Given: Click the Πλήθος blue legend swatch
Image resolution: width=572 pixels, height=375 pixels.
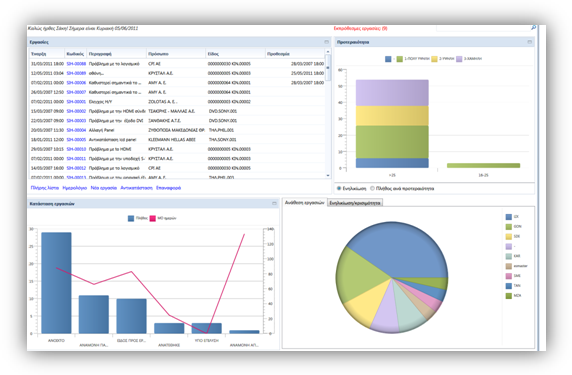Looking at the screenshot, I should (131, 218).
